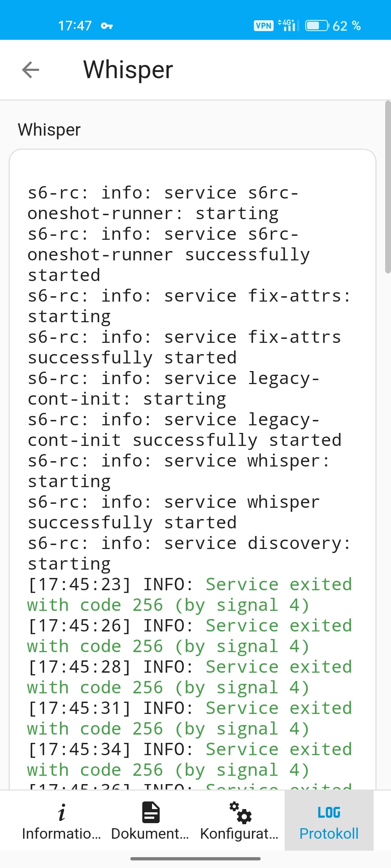Select the LOG Protokoll icon
This screenshot has height=868, width=391.
(329, 813)
